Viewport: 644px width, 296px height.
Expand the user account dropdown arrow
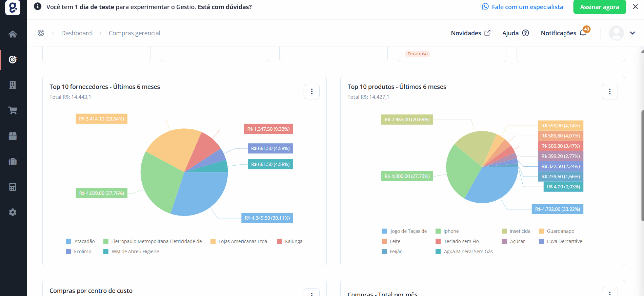click(632, 33)
